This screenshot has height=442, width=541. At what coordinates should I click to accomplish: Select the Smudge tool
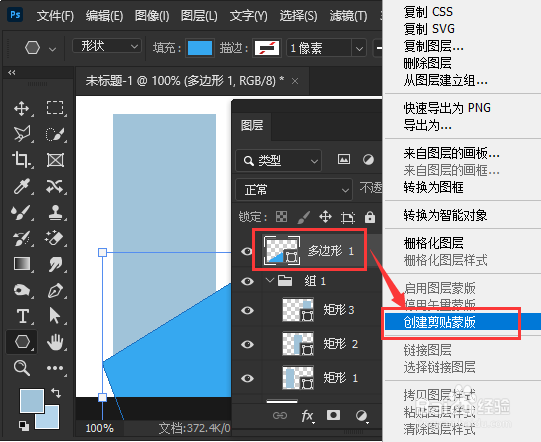pos(55,264)
